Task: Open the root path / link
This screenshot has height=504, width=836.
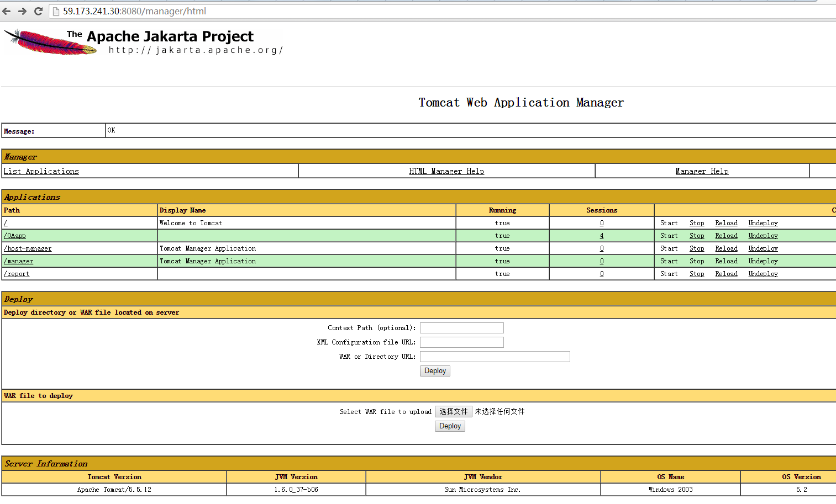Action: (x=6, y=223)
